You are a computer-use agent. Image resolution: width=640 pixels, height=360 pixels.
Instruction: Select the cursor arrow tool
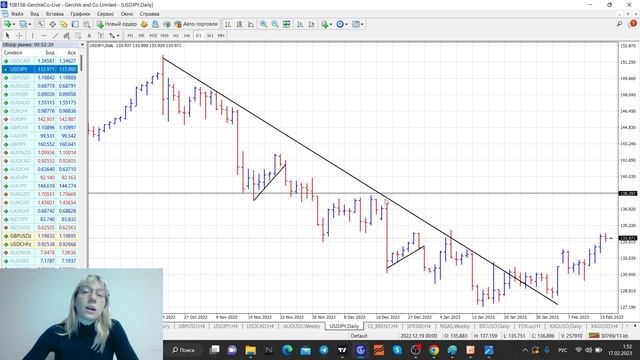(x=7, y=36)
